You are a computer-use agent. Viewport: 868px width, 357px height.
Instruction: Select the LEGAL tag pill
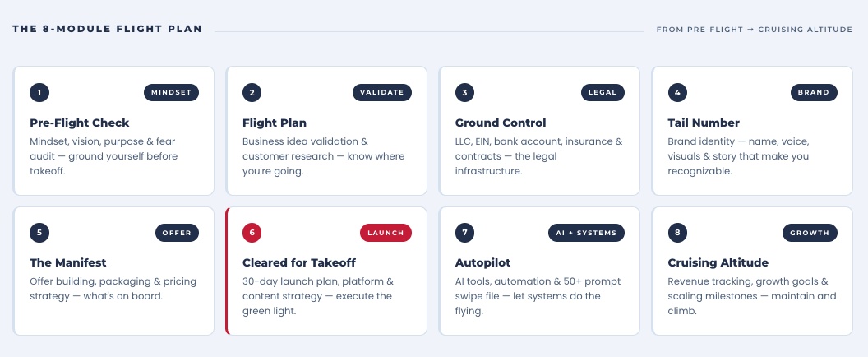pos(603,93)
